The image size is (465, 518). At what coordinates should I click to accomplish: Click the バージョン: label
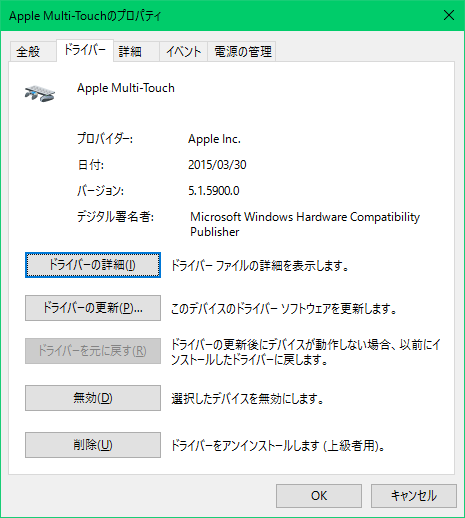tap(101, 191)
